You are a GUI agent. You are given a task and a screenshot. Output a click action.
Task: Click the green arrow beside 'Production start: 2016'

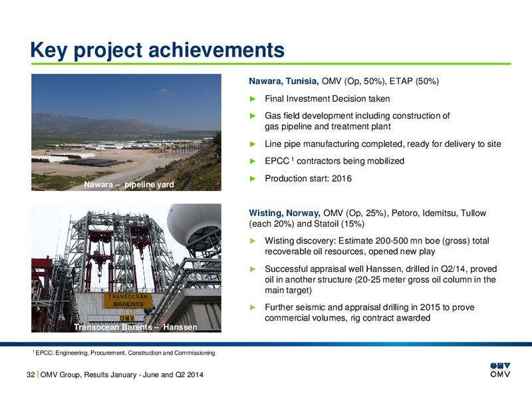pyautogui.click(x=253, y=178)
